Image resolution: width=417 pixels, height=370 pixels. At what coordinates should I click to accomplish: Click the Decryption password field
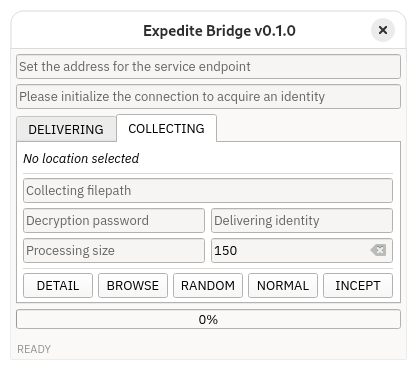[x=114, y=221]
